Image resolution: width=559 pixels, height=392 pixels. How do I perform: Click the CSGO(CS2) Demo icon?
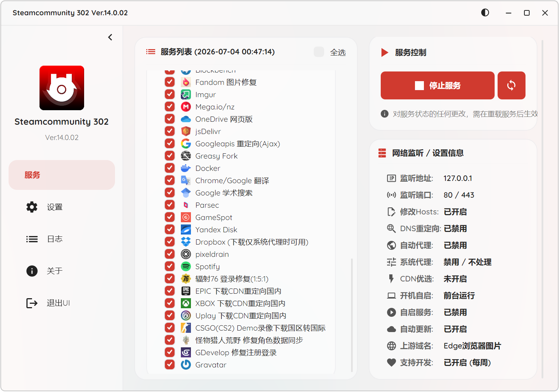point(186,328)
